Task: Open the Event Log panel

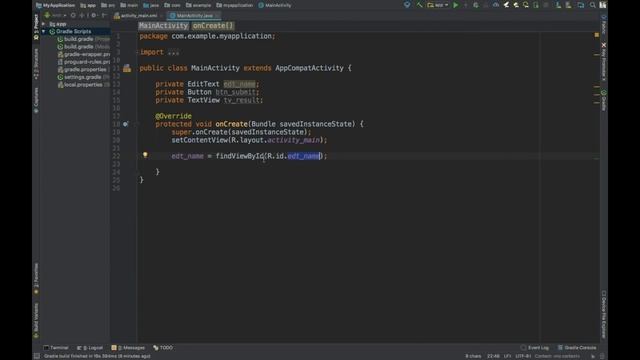Action: click(535, 348)
